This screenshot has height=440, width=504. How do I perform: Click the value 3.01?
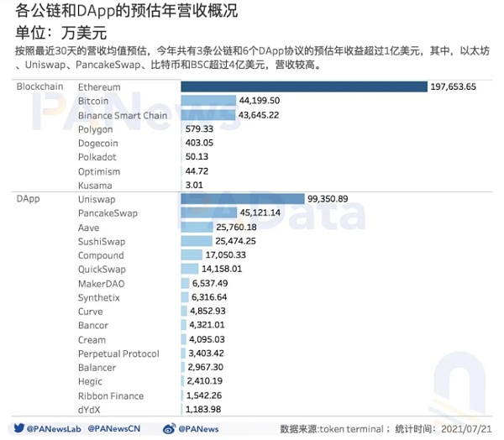[x=194, y=185]
